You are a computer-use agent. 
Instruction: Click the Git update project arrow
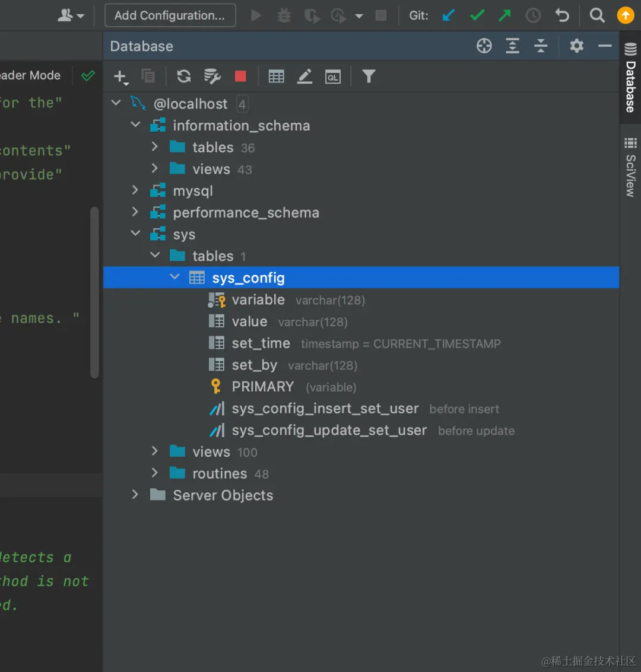(x=449, y=16)
